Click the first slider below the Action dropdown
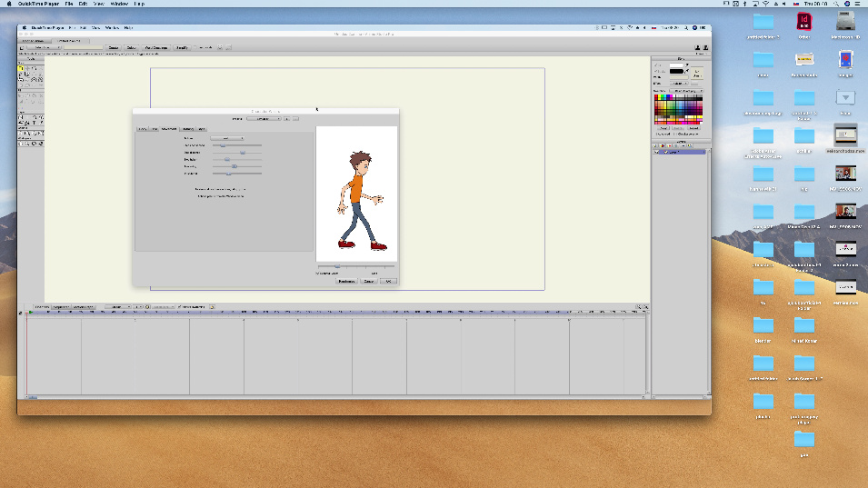The height and width of the screenshot is (488, 868). click(237, 145)
